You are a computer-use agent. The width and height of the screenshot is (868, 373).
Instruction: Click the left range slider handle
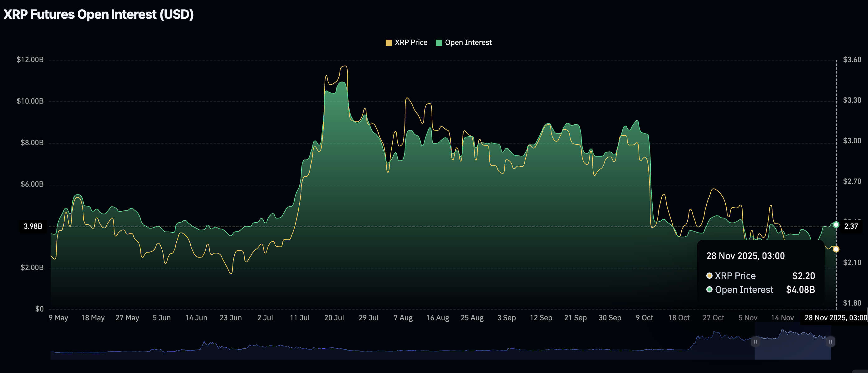tap(755, 342)
